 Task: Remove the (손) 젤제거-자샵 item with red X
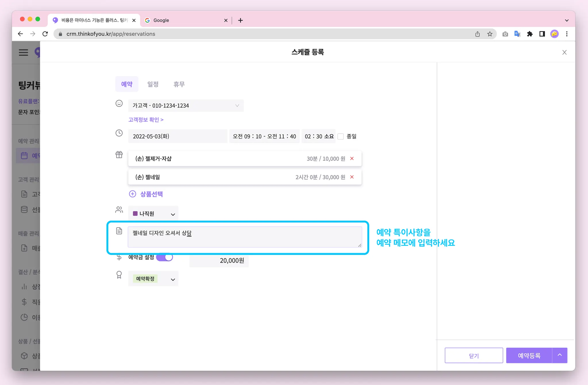(x=352, y=159)
